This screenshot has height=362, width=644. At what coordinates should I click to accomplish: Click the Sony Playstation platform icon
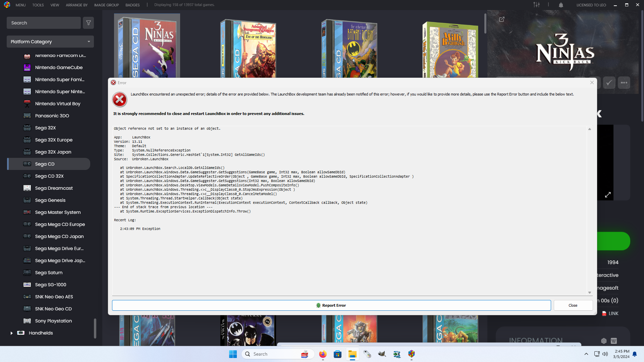pyautogui.click(x=27, y=321)
